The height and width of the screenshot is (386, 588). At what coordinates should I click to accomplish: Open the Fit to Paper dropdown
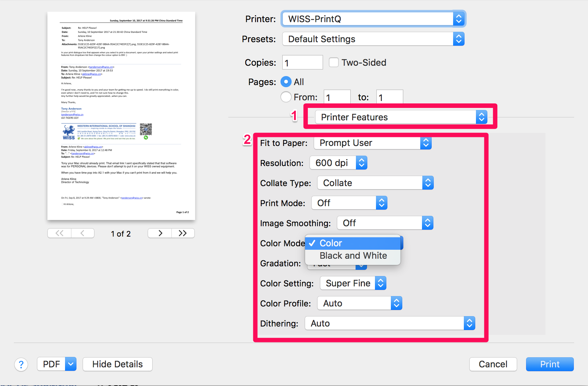pos(372,143)
